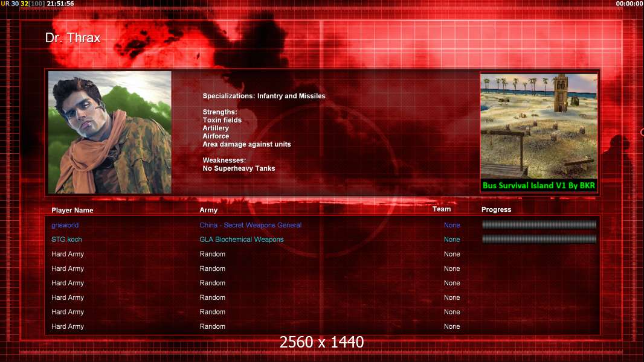
Task: Click the 21:51:56 clock overlay
Action: point(60,4)
